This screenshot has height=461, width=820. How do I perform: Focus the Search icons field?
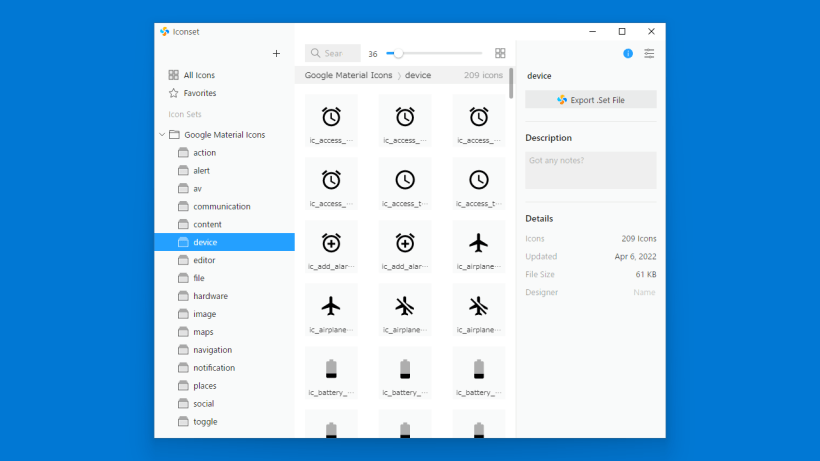point(333,53)
